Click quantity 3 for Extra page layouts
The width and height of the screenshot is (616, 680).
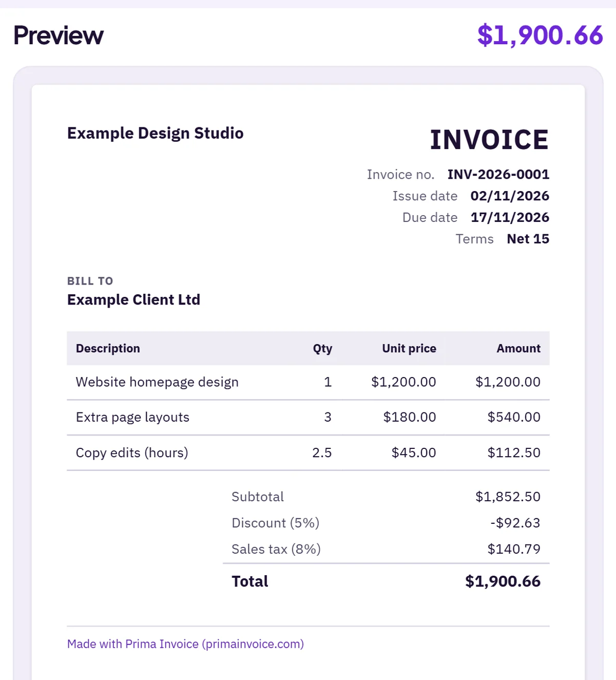pyautogui.click(x=328, y=417)
